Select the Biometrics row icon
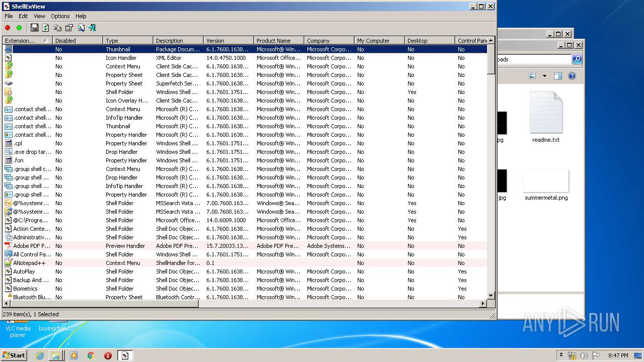Screen dimensions: 644x362 click(x=9, y=289)
